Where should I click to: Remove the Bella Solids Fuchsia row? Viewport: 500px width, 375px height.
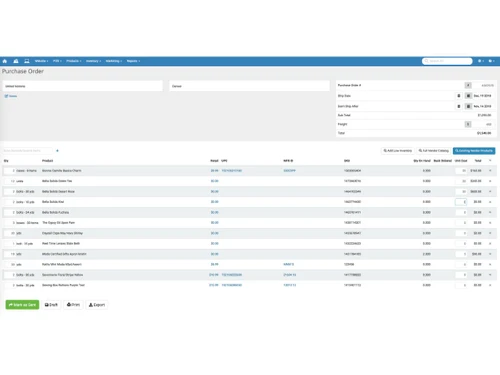tap(490, 212)
